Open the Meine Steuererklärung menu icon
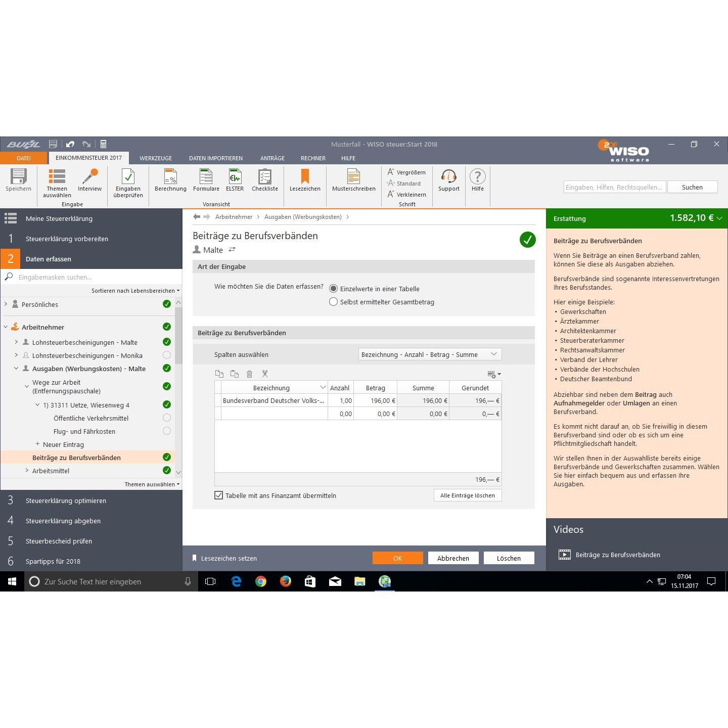Screen dimensions: 728x728 [11, 218]
